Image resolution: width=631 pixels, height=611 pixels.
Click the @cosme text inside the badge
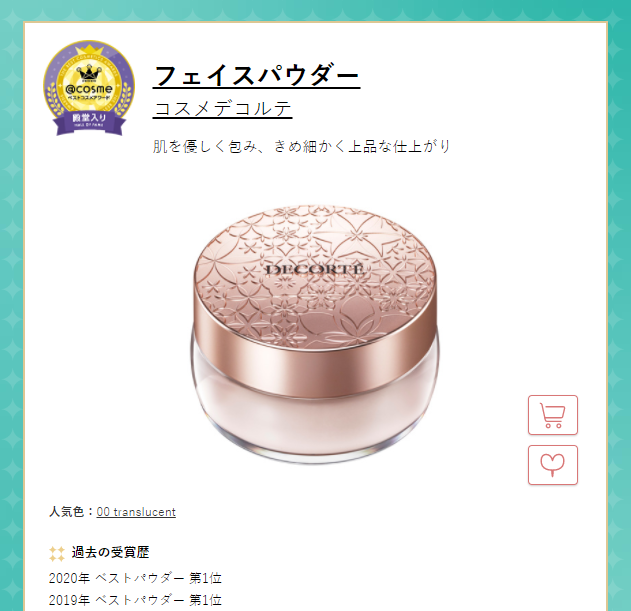(x=89, y=89)
